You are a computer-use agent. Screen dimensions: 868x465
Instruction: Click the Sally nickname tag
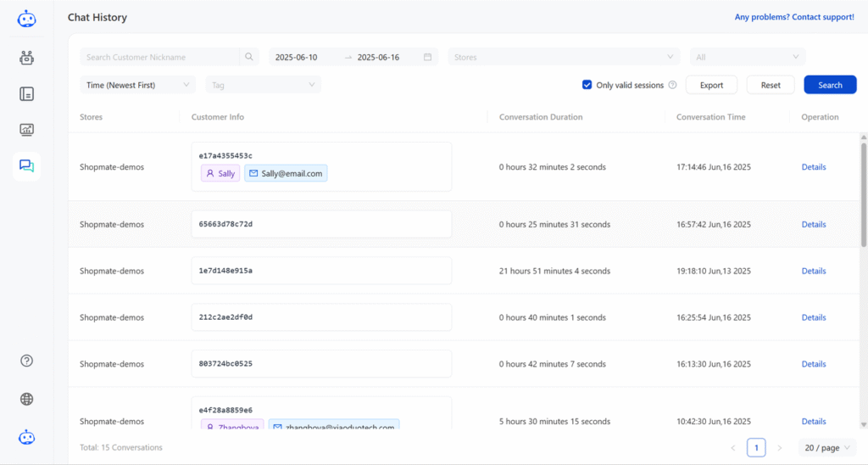pyautogui.click(x=220, y=173)
